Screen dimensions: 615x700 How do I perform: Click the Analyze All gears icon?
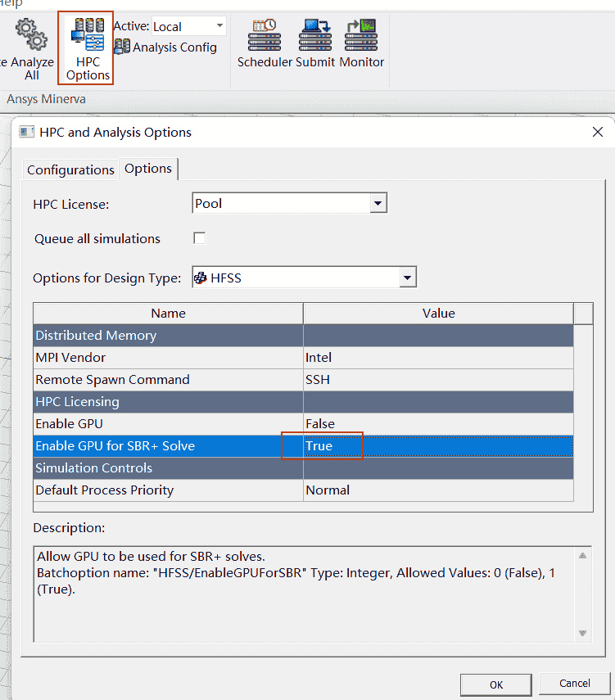click(31, 34)
